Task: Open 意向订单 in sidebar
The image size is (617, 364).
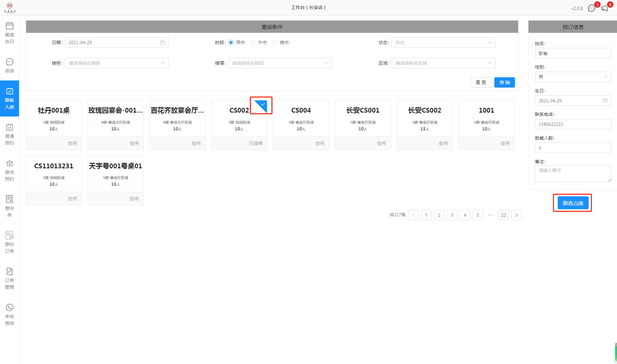Action: [9, 242]
